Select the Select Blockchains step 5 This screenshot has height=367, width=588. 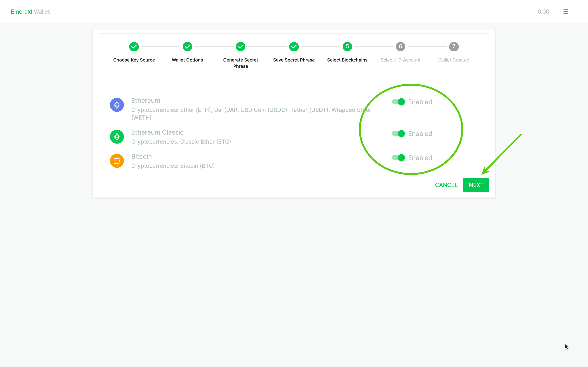(347, 46)
